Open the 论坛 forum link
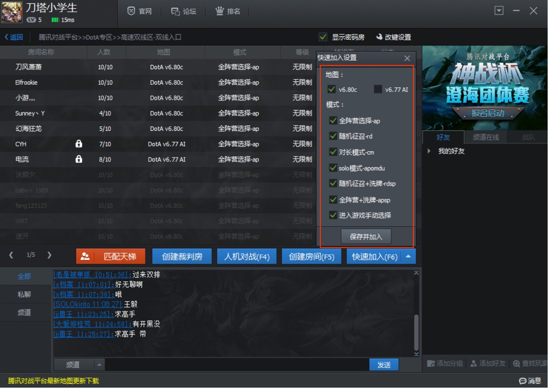The image size is (552, 392). click(x=185, y=12)
